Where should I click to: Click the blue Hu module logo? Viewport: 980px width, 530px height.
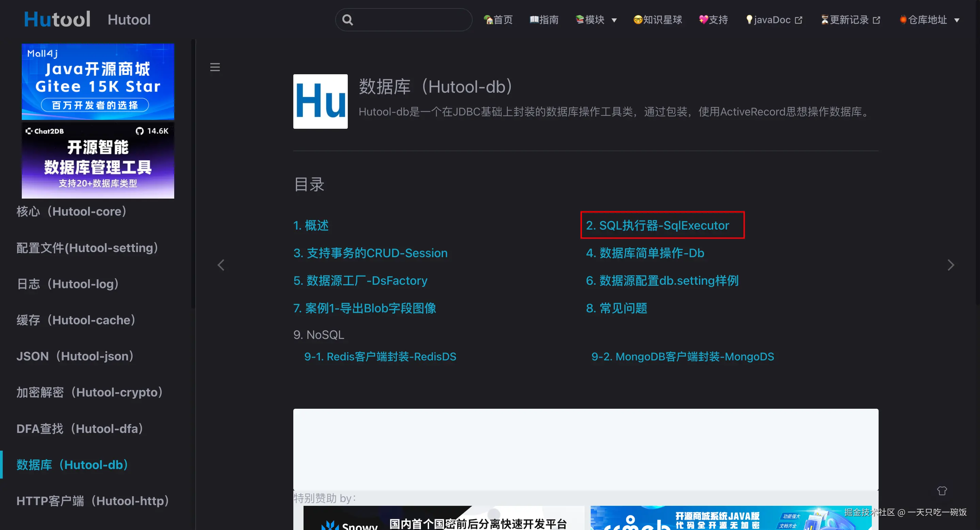pyautogui.click(x=320, y=101)
